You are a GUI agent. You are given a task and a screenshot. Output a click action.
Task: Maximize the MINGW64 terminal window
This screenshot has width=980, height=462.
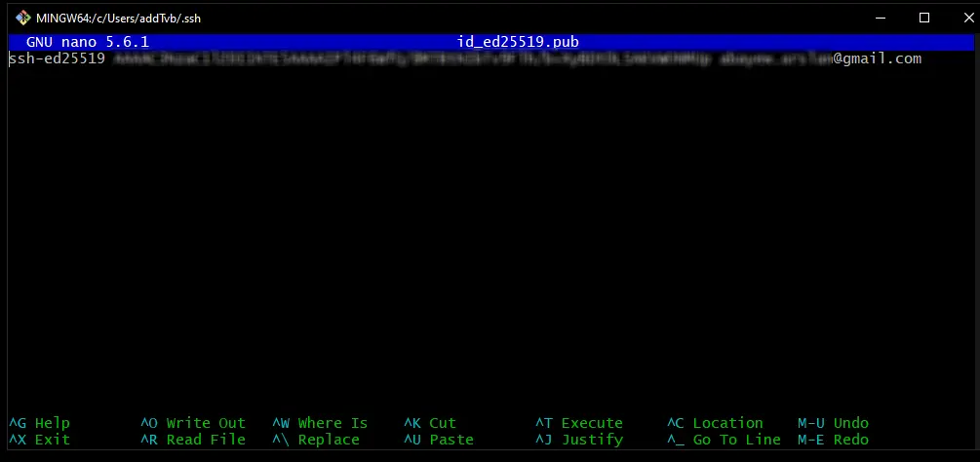click(x=924, y=19)
